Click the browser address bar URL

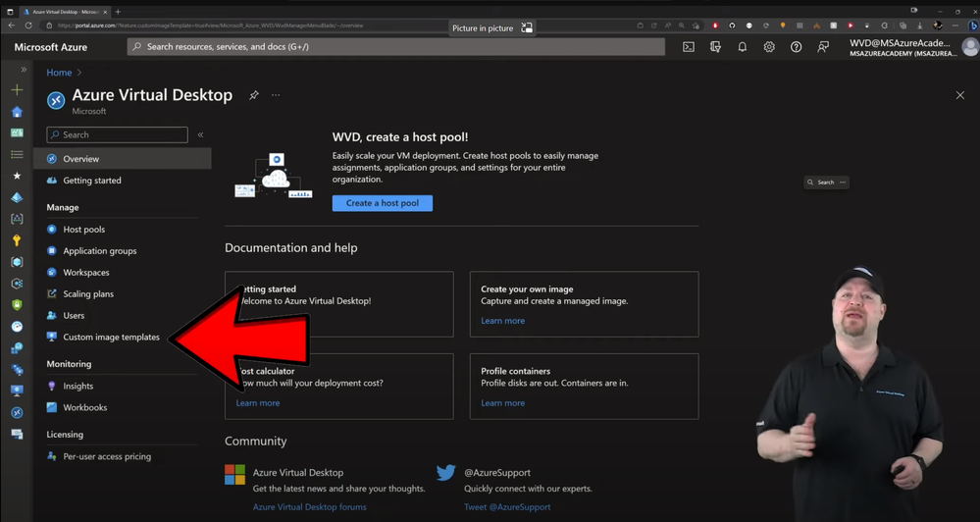(211, 26)
